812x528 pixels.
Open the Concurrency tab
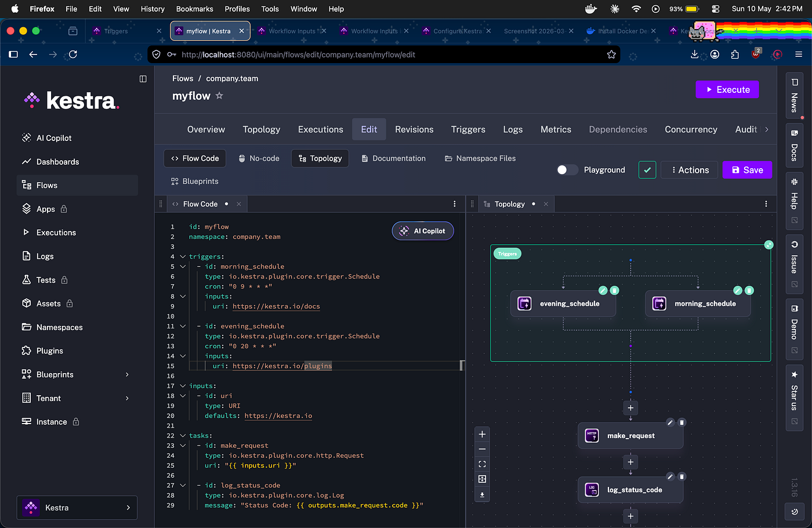[691, 129]
